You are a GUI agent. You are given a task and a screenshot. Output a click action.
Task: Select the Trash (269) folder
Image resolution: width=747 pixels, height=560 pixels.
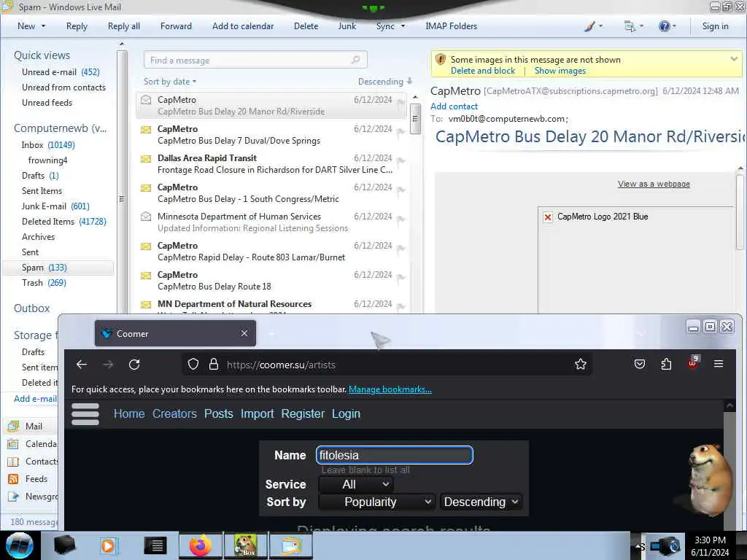point(44,283)
